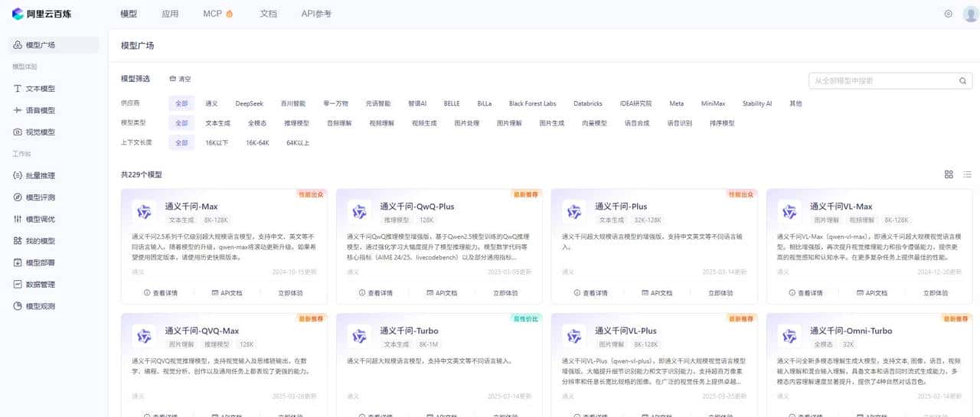980x417 pixels.
Task: Click the 通义千问-QVQ-Max model logo
Action: click(x=143, y=335)
